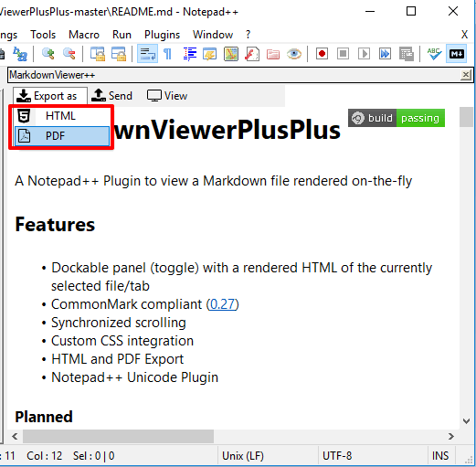Toggle the MarkdownViewer++ M↓ toolbar icon

click(457, 54)
